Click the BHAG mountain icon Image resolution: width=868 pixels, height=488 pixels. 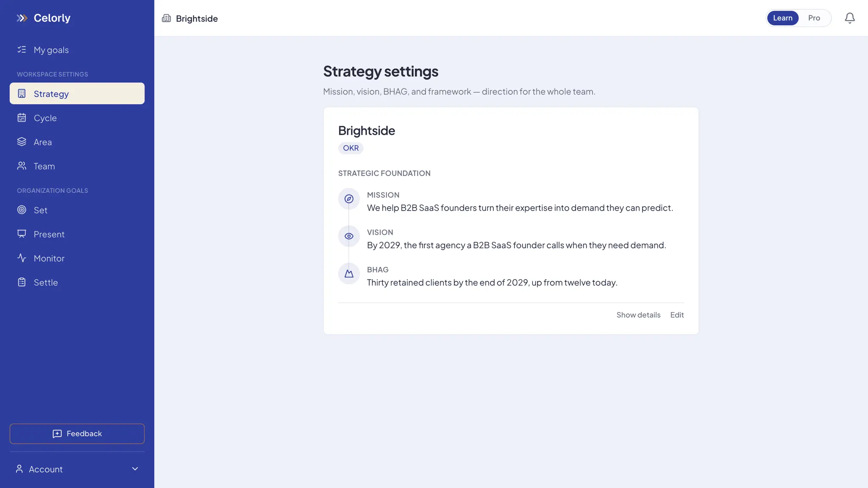[349, 273]
